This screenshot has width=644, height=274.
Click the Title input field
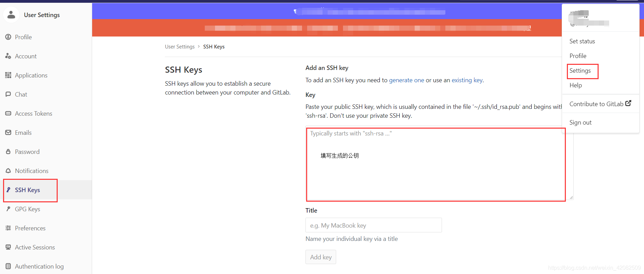click(x=374, y=225)
